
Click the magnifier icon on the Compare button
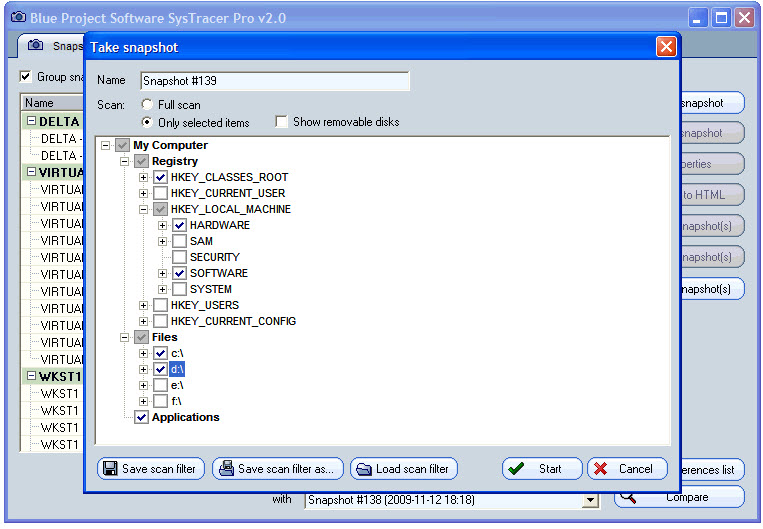point(628,497)
